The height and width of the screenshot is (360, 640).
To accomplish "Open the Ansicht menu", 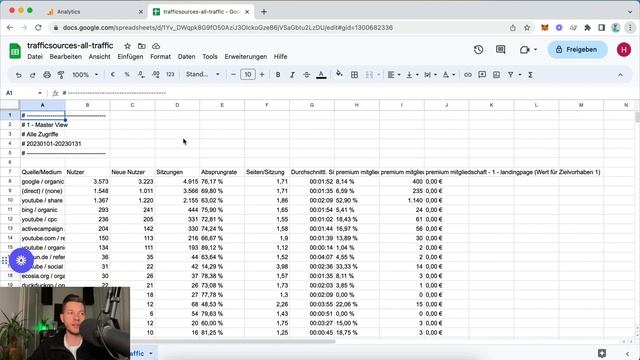I will 100,57.
